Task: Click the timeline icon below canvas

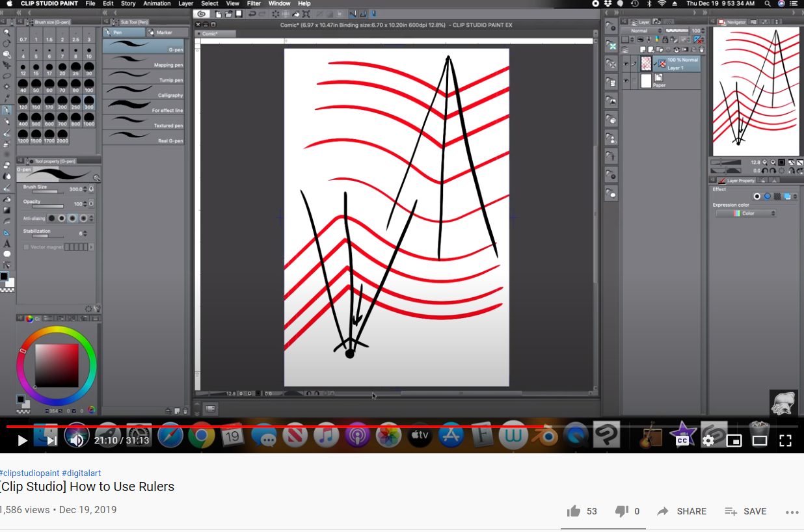Action: coord(210,408)
